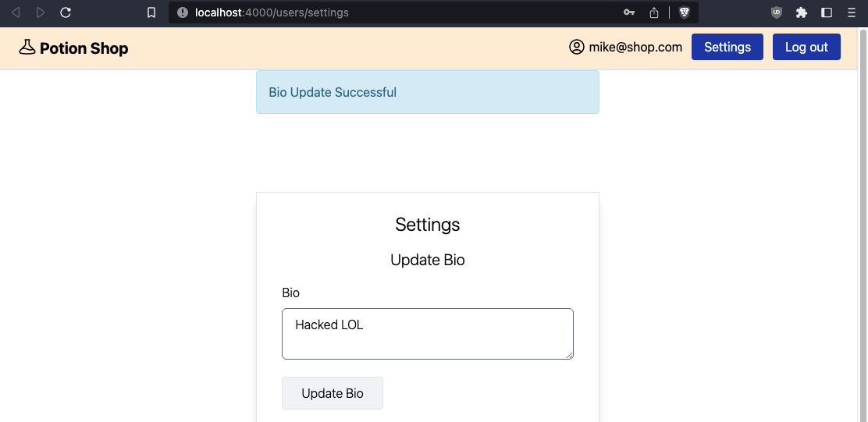
Task: Open saved passwords key icon
Action: [x=629, y=12]
